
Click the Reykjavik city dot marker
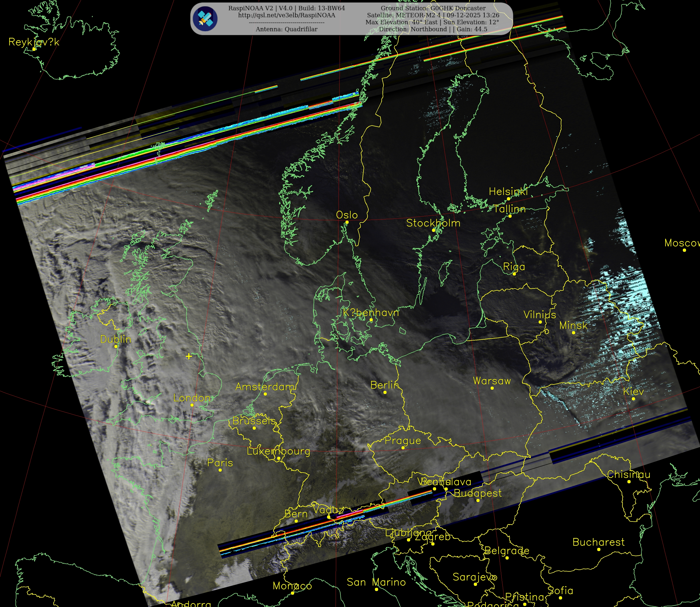pyautogui.click(x=34, y=50)
